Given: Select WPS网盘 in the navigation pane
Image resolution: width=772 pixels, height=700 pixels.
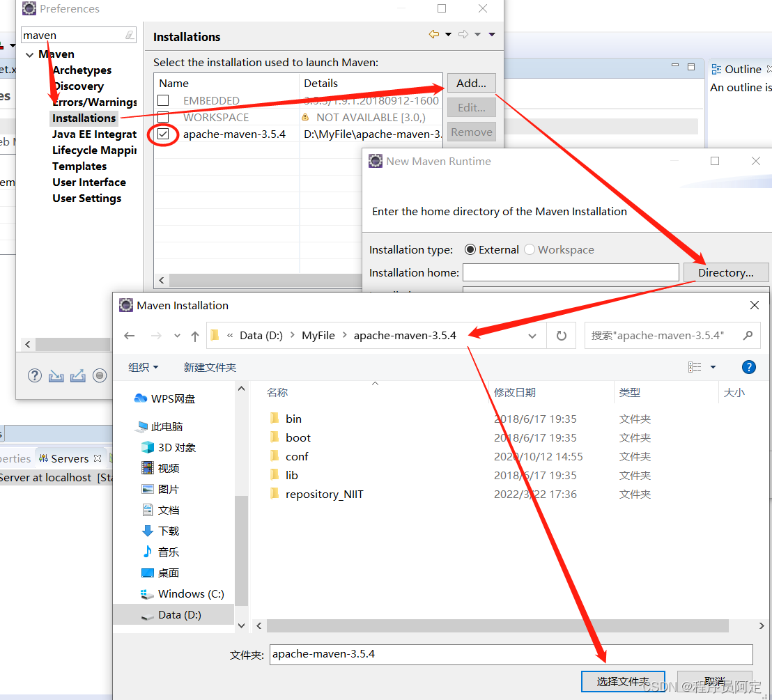Looking at the screenshot, I should pyautogui.click(x=165, y=398).
